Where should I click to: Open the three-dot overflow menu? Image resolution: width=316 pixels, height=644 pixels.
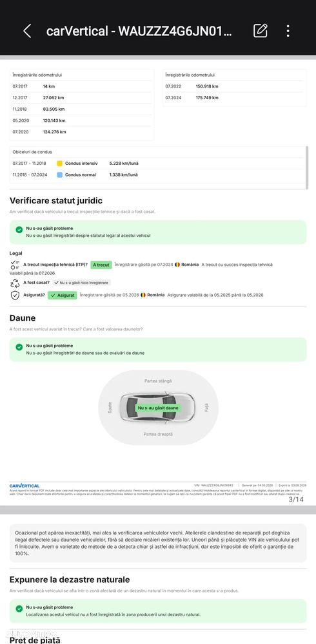click(x=288, y=31)
